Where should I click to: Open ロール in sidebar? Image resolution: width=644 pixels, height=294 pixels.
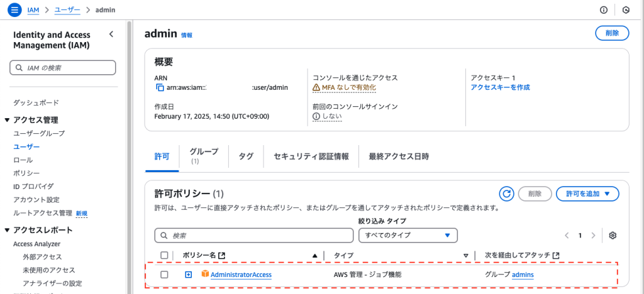[23, 160]
